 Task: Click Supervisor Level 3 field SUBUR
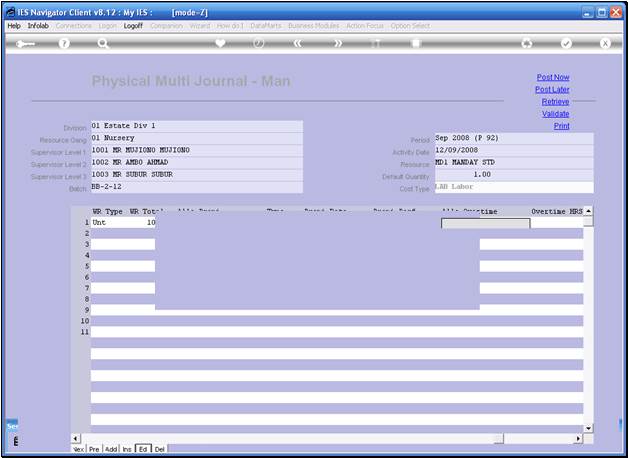click(x=197, y=175)
